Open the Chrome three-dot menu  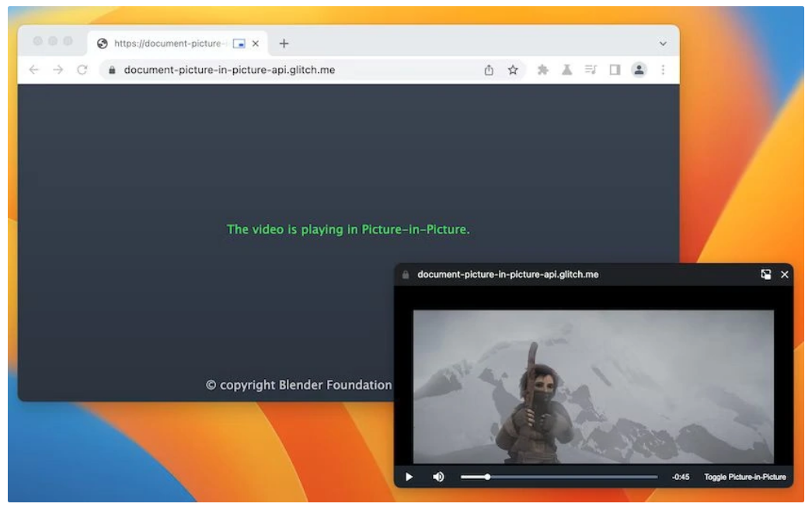pos(663,70)
